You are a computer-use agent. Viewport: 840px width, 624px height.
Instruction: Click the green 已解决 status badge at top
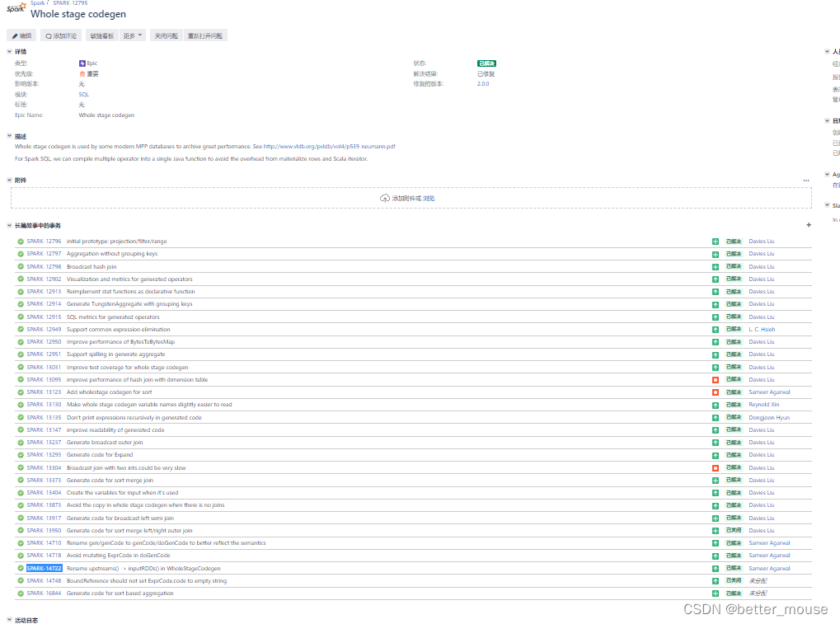[x=486, y=63]
